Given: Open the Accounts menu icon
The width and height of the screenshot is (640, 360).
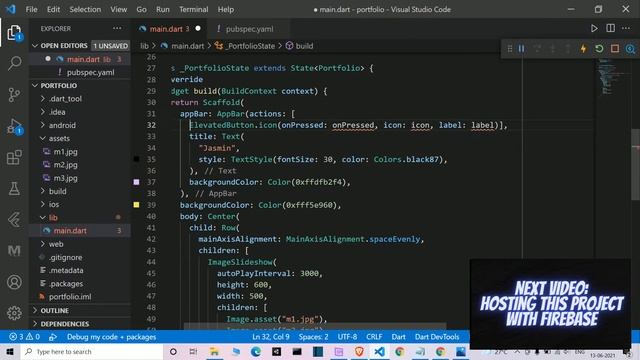Looking at the screenshot, I should point(14,282).
